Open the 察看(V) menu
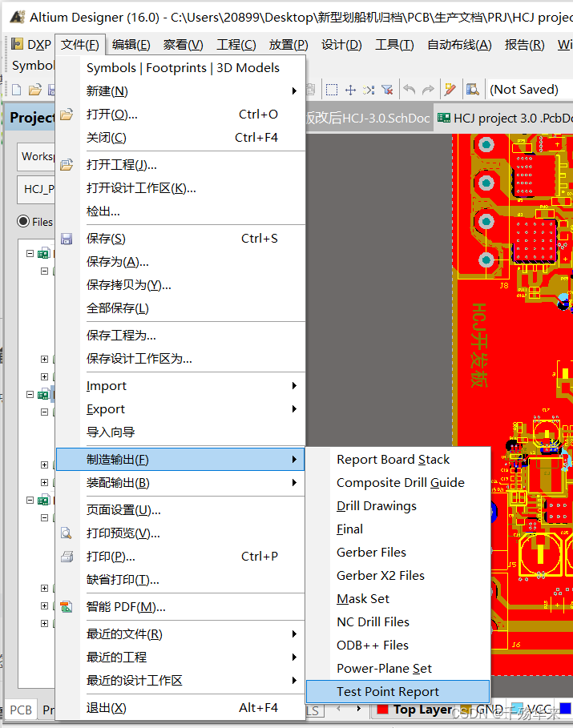 coord(183,45)
